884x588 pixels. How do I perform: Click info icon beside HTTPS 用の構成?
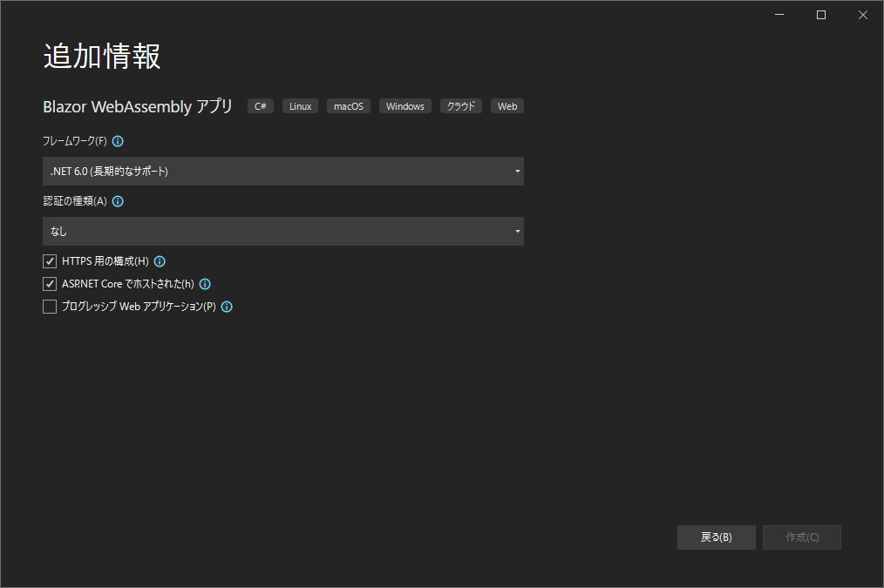tap(160, 261)
